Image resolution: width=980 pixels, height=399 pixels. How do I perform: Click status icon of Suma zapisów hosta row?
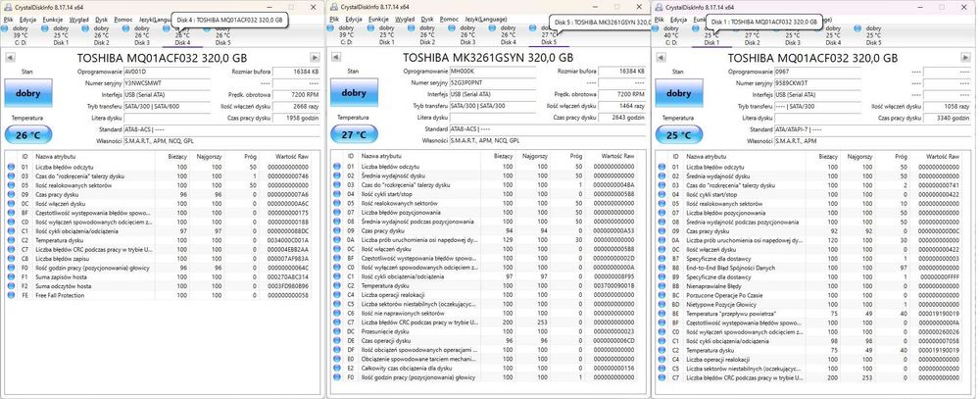[11, 277]
